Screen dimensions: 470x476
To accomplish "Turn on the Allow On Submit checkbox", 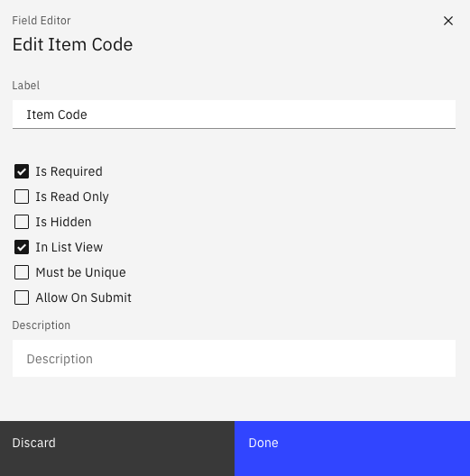I will click(x=22, y=297).
